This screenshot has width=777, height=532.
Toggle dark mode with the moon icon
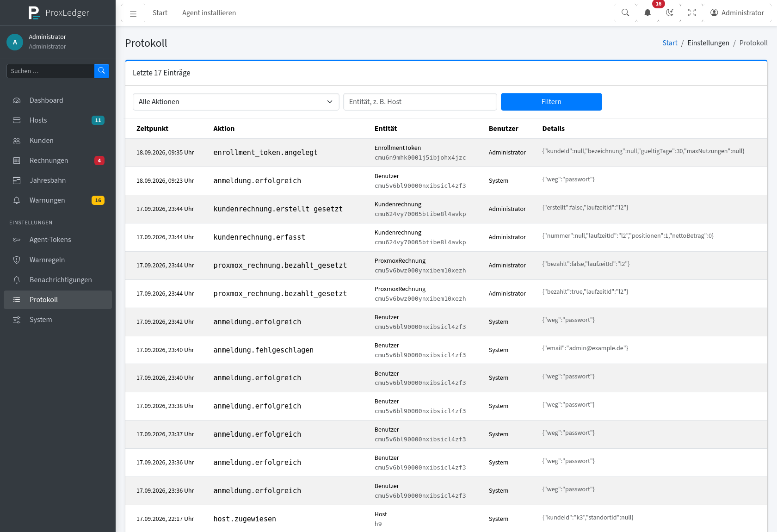pos(670,13)
